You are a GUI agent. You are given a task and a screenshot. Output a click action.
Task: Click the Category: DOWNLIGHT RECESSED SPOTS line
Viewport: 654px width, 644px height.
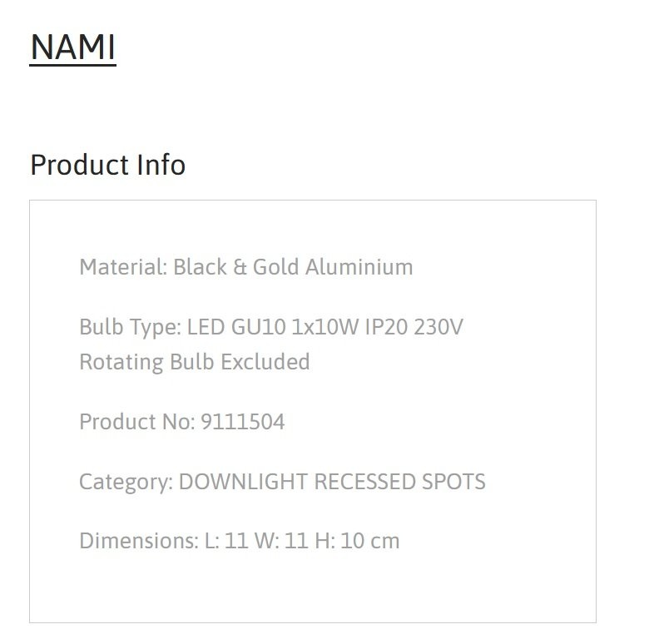(282, 481)
